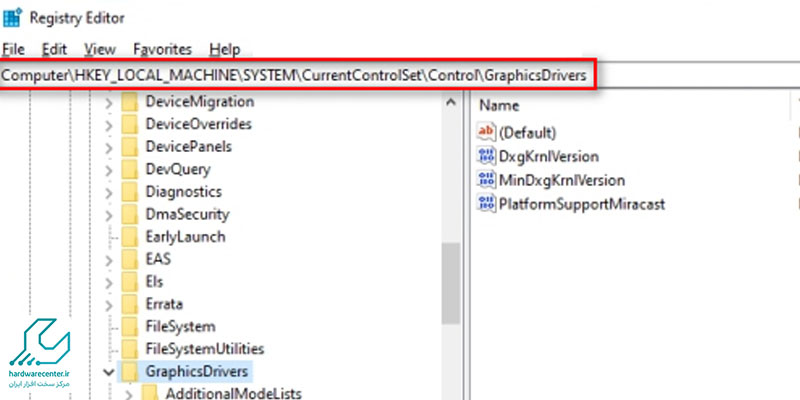Select the Els key label
The height and width of the screenshot is (400, 800).
[154, 282]
